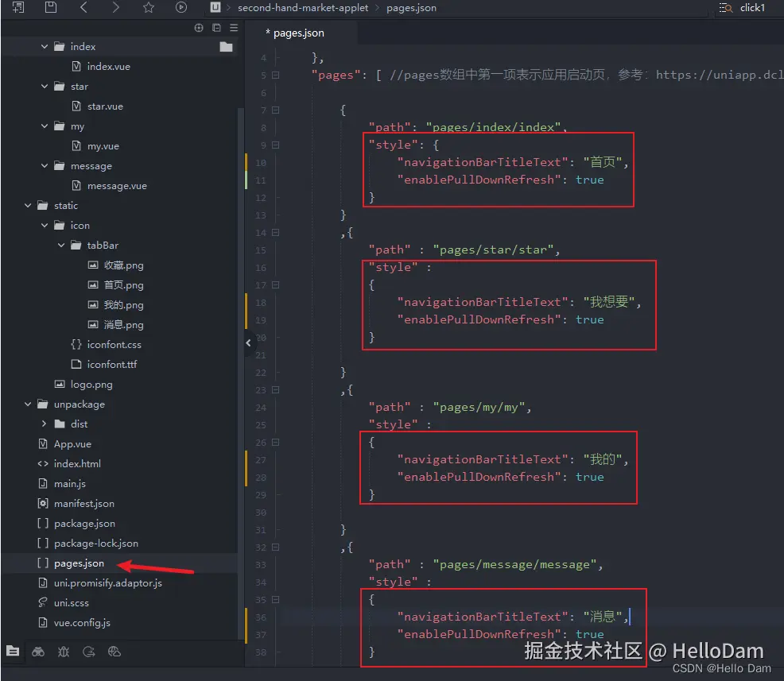Viewport: 784px width, 681px height.
Task: Open main.js file
Action: click(x=69, y=484)
